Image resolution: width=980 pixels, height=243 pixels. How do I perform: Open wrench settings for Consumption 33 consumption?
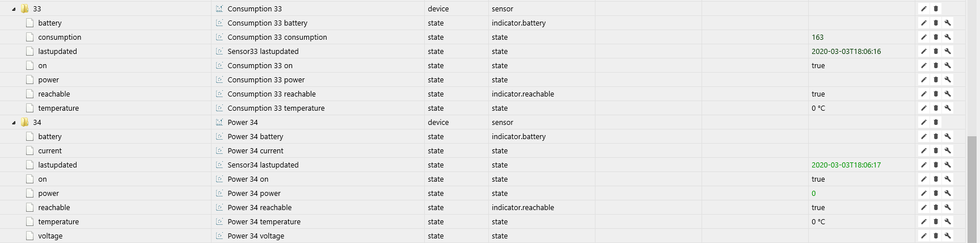coord(948,37)
